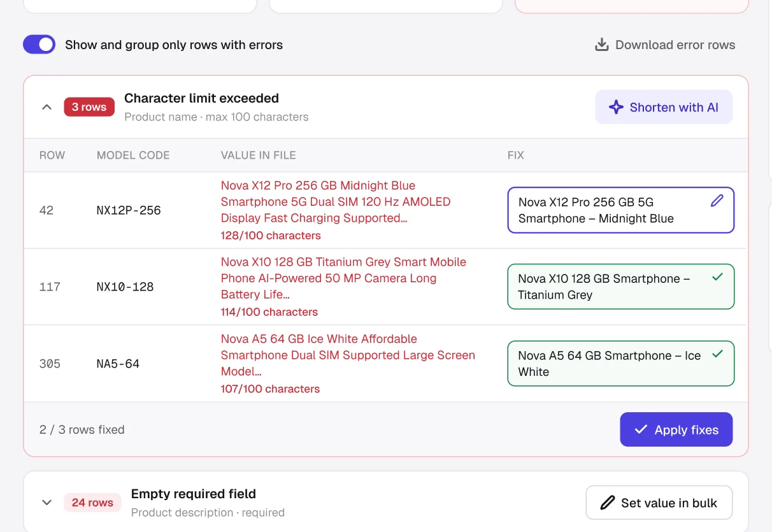Click the Shorten with AI button
This screenshot has height=532, width=772.
pos(664,107)
